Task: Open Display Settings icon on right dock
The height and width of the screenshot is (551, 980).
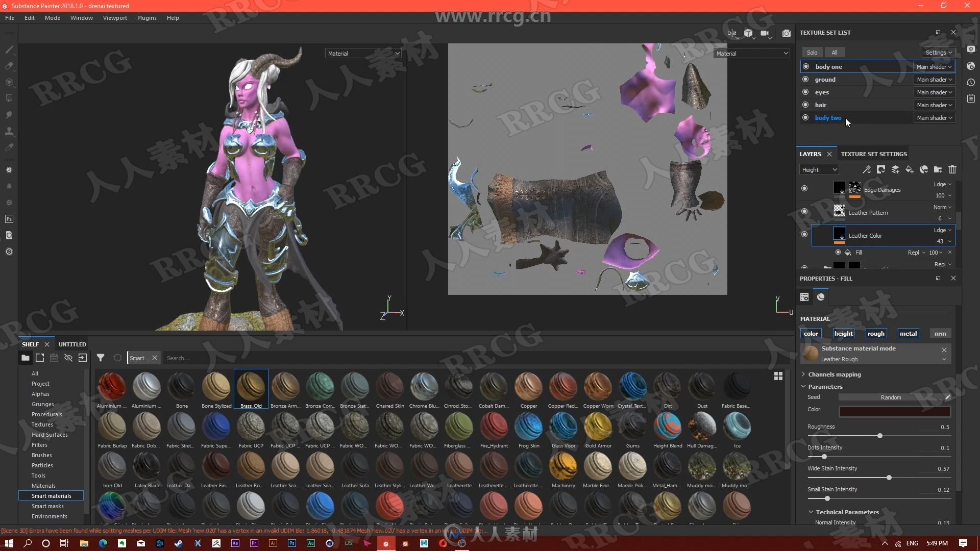Action: [x=971, y=49]
